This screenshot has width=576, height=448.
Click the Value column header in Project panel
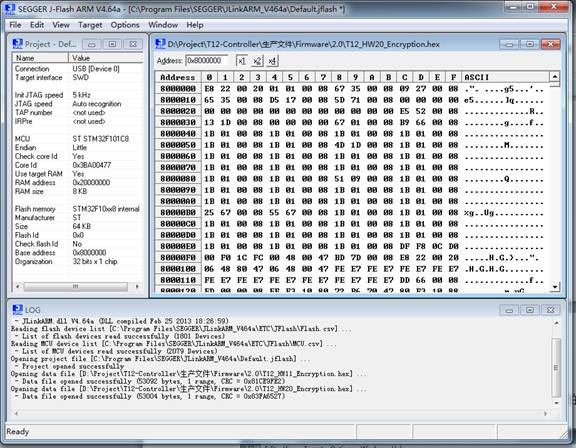106,58
